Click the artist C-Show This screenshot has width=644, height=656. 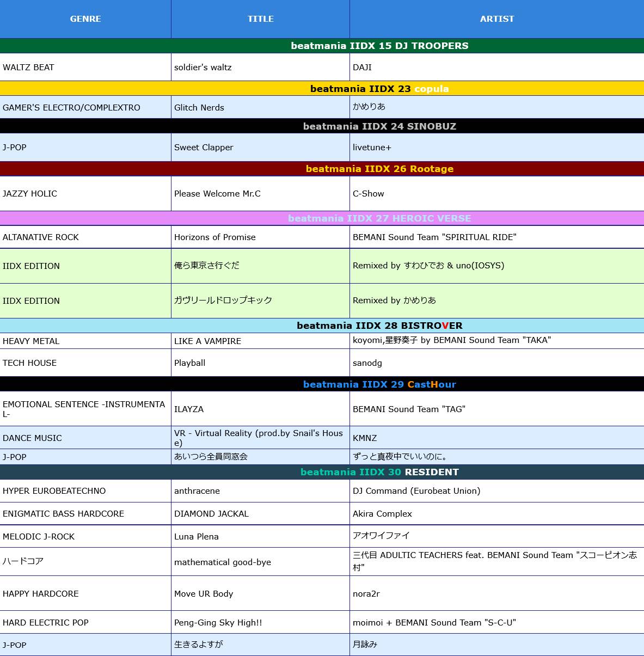[x=368, y=194]
